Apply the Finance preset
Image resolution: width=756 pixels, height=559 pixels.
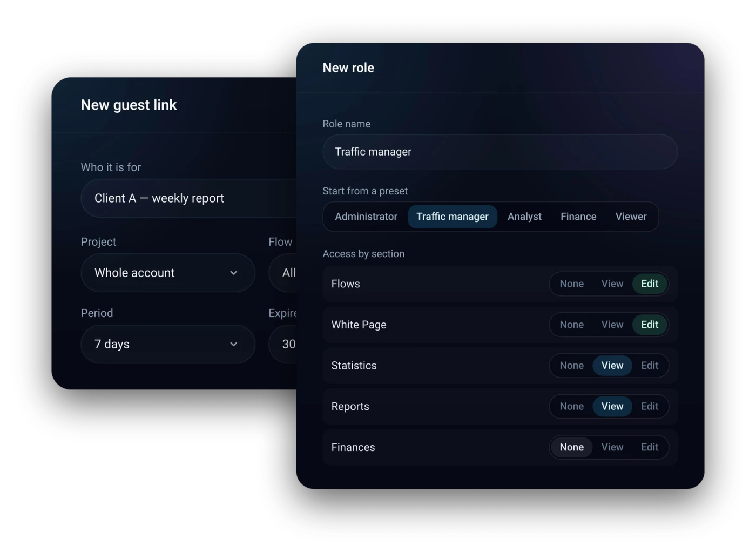(x=578, y=217)
